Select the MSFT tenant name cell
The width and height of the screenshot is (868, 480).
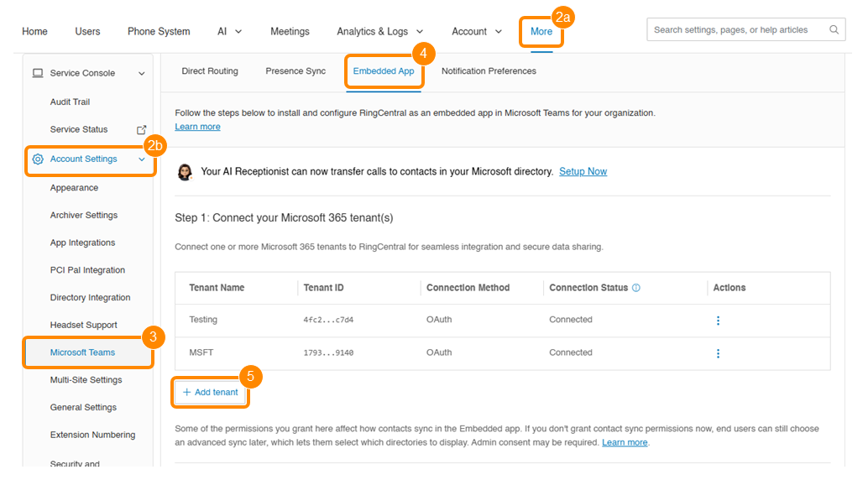201,352
